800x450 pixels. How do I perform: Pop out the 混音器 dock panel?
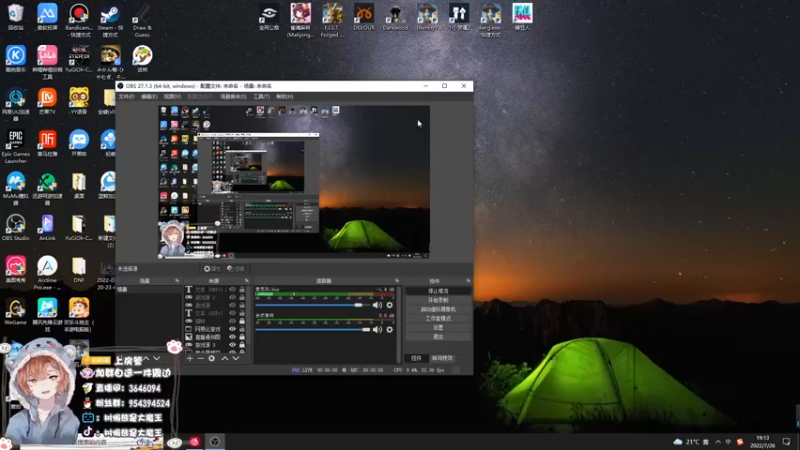(397, 281)
